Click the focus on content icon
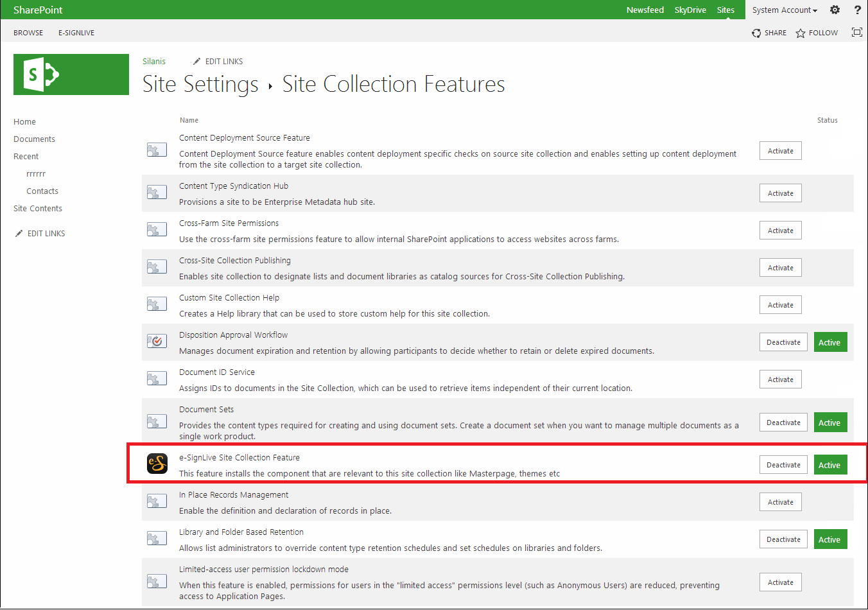 pos(856,32)
